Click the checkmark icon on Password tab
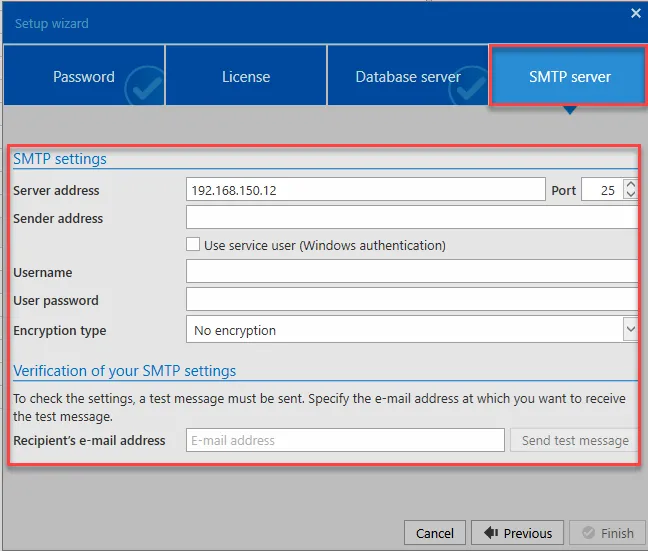Screen dimensions: 648x551 (145, 86)
